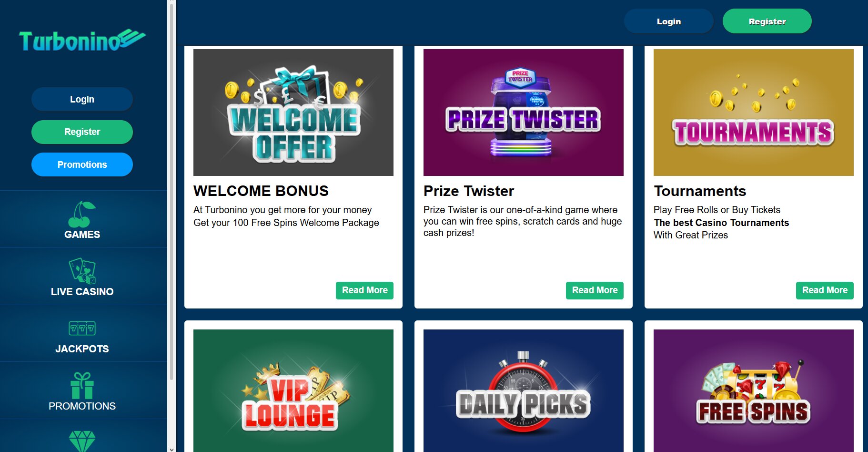Click the sidebar vertical scrollbar
Screen dimensions: 868x452
172,191
